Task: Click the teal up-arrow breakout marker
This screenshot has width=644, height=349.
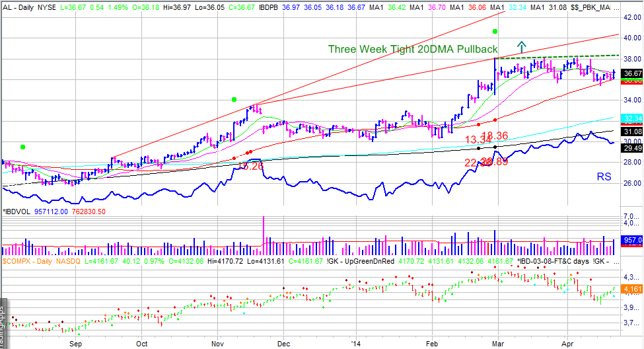Action: click(x=521, y=47)
